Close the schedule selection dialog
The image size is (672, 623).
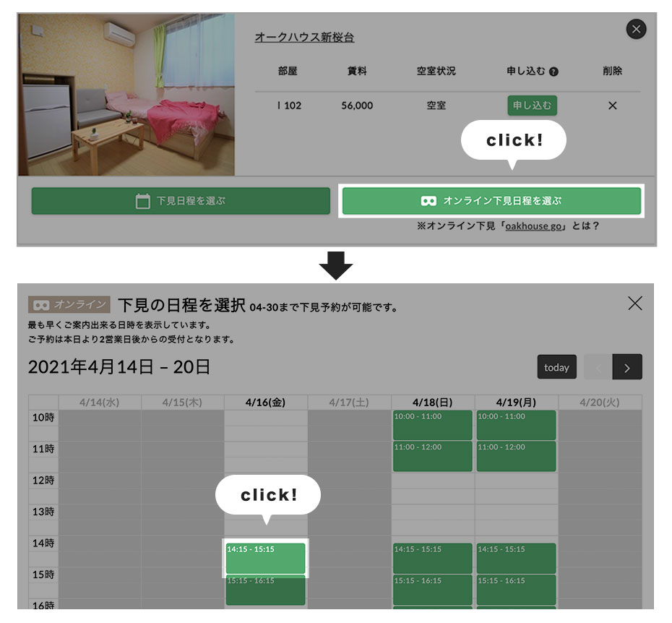(634, 304)
